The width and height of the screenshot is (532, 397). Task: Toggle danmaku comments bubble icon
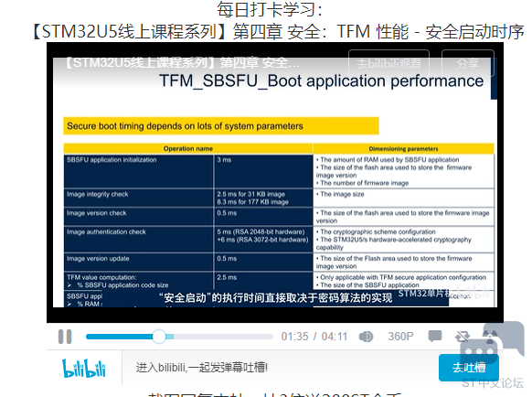pos(435,337)
